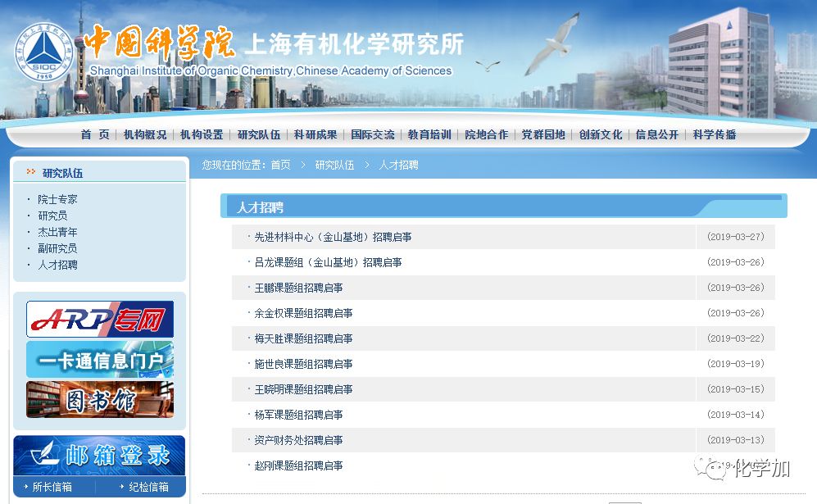Open 院士专家 in the sidebar
The height and width of the screenshot is (504, 817).
pos(57,199)
